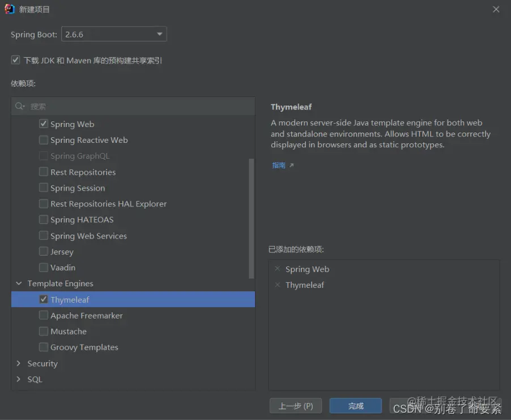Toggle the download JDK and Maven index checkbox
Screen dimensions: 511x420
pos(15,60)
